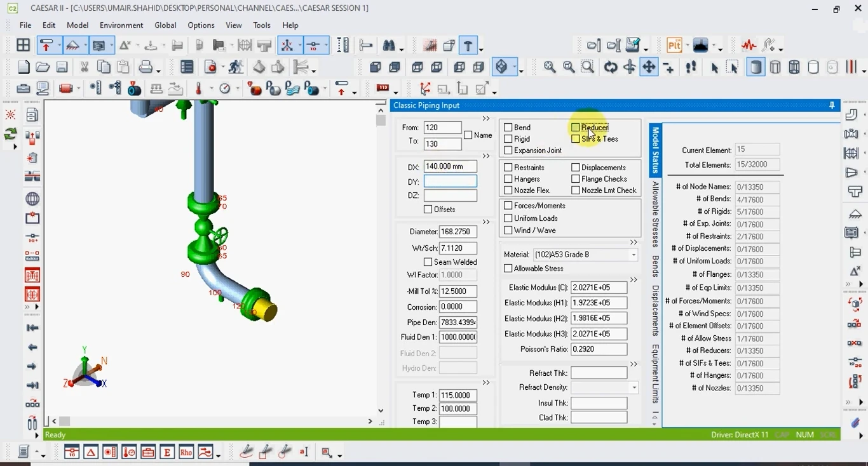
Task: Click the binoculars Find icon
Action: (390, 46)
